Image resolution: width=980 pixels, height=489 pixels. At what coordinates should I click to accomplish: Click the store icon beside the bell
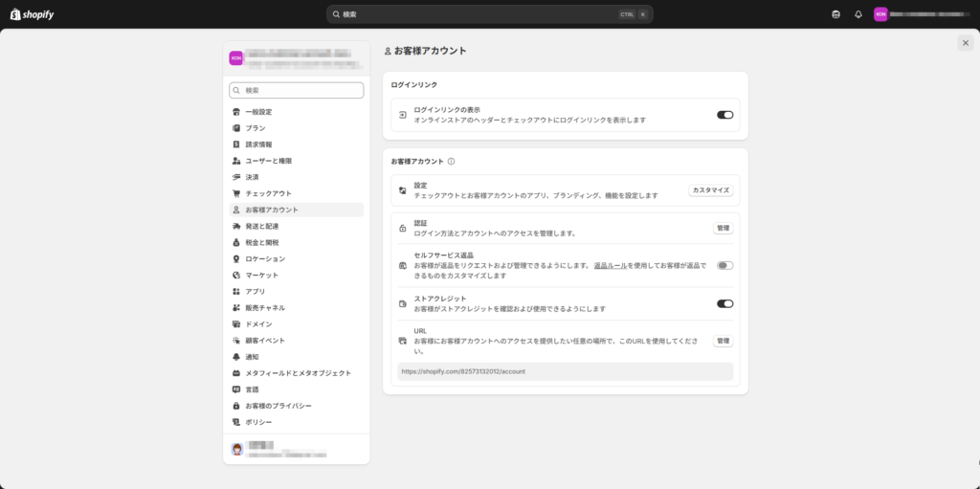coord(836,14)
